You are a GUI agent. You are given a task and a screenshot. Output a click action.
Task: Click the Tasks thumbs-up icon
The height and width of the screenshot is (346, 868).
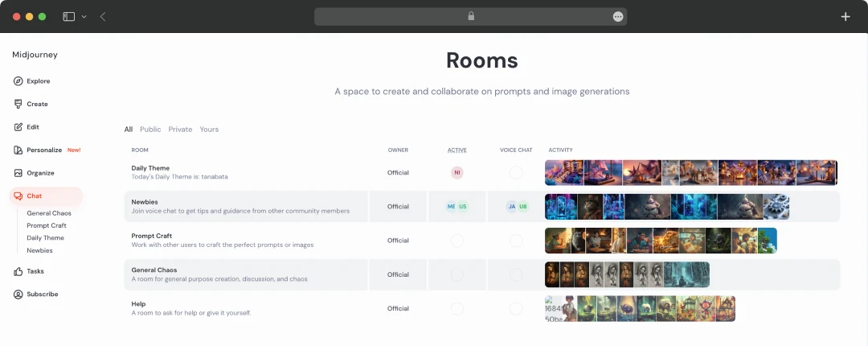[18, 271]
